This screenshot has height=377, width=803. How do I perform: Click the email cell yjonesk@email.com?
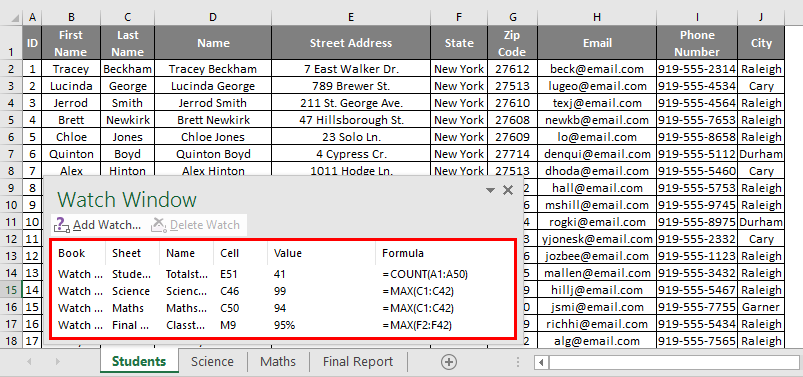coord(597,239)
